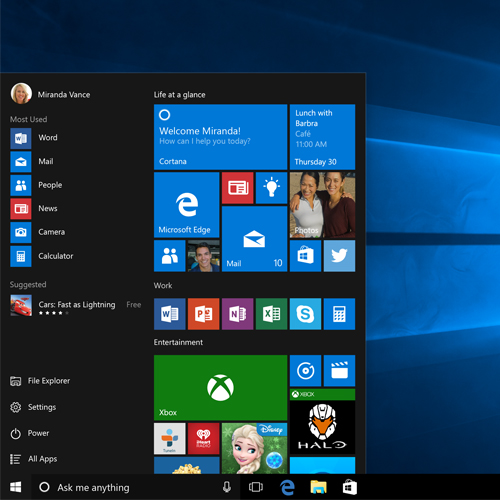Open the Disney Frozen game tile
This screenshot has height=500, width=500.
[x=254, y=448]
